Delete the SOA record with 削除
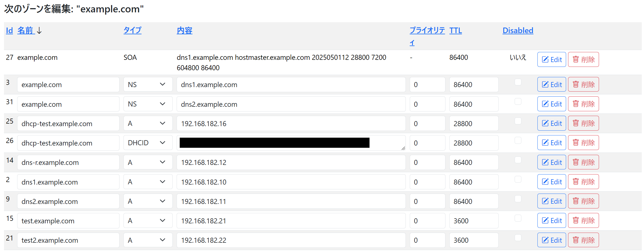This screenshot has height=252, width=644. (x=583, y=59)
